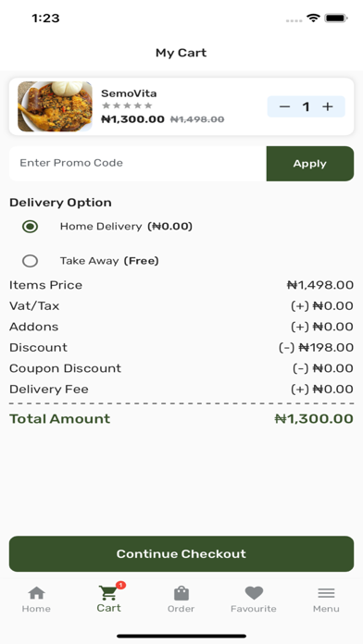Tap the Cart icon with badge
363x644 pixels.
[108, 593]
